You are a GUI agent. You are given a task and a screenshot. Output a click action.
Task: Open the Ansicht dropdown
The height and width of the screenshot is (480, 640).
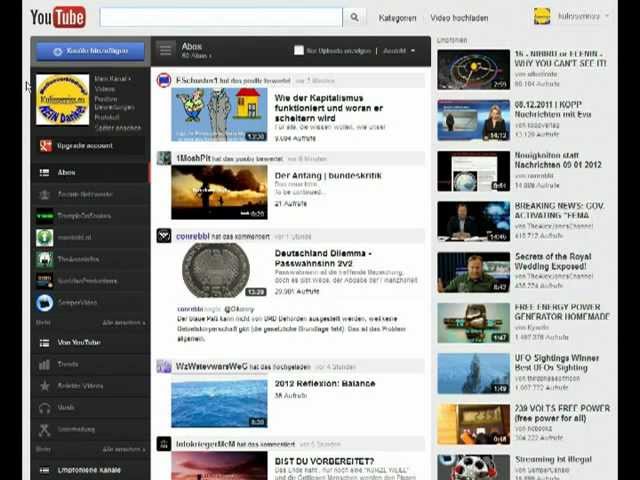399,51
